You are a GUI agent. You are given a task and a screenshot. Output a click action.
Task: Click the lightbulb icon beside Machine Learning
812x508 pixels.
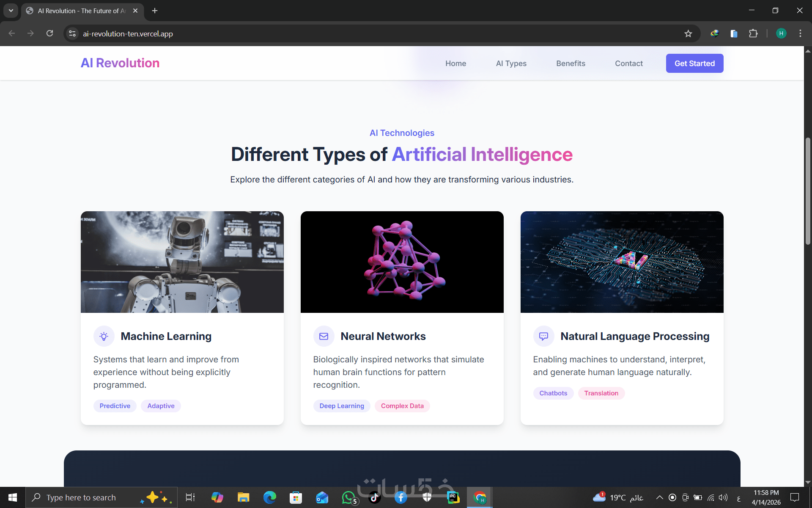(x=104, y=337)
